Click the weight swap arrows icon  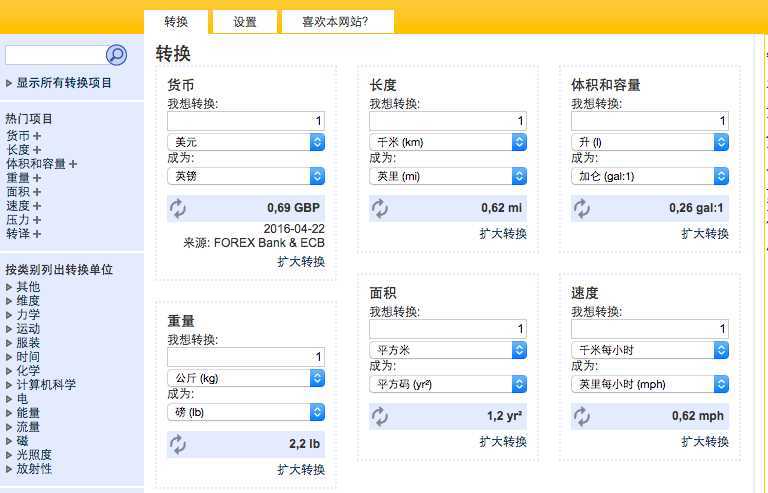pos(178,445)
